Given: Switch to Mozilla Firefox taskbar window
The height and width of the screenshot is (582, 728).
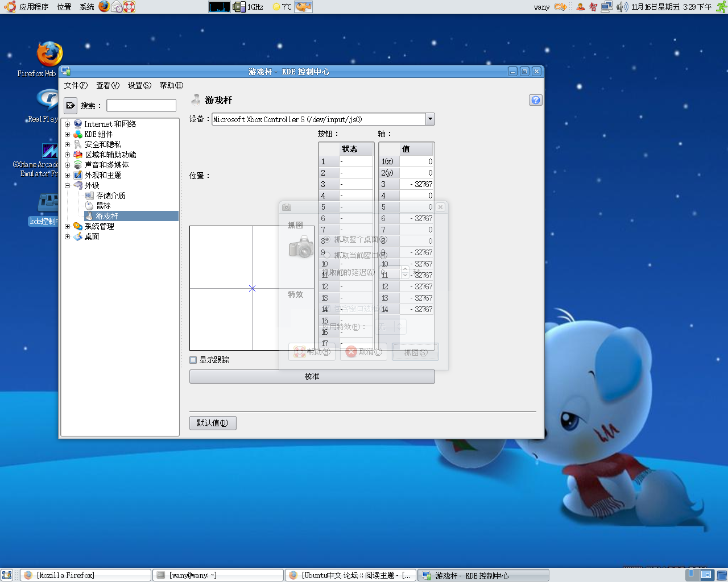Looking at the screenshot, I should pos(85,575).
